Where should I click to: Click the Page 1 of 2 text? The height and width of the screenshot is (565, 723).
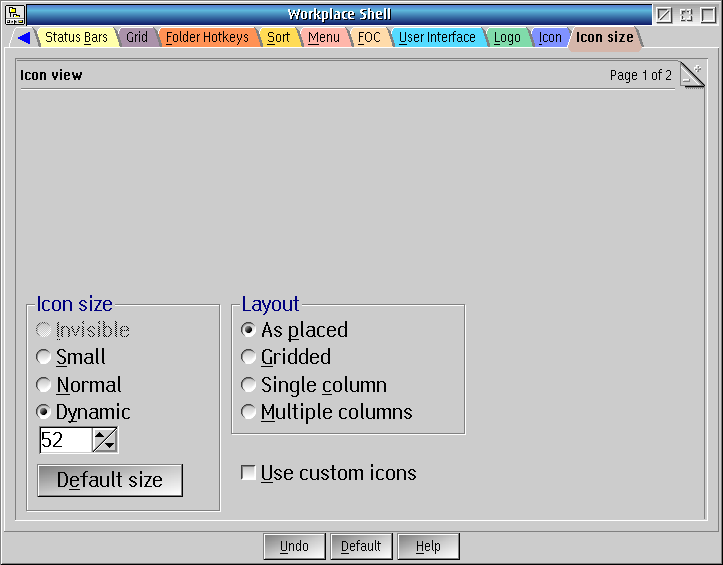pyautogui.click(x=640, y=75)
